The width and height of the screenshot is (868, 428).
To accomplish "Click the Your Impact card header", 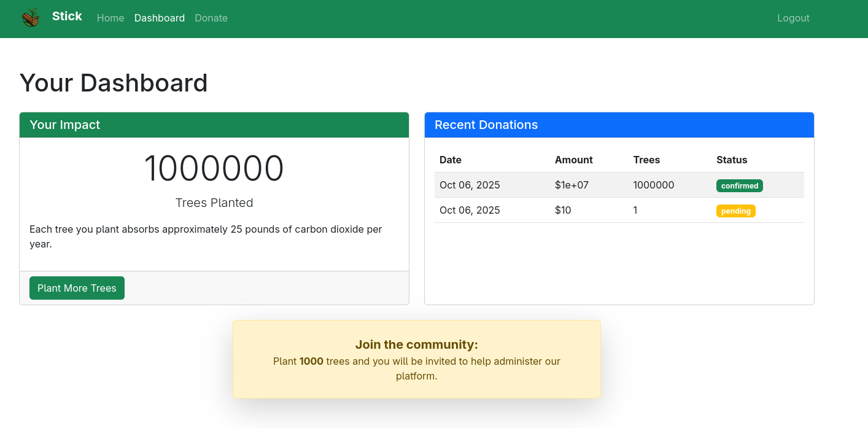I will 214,125.
